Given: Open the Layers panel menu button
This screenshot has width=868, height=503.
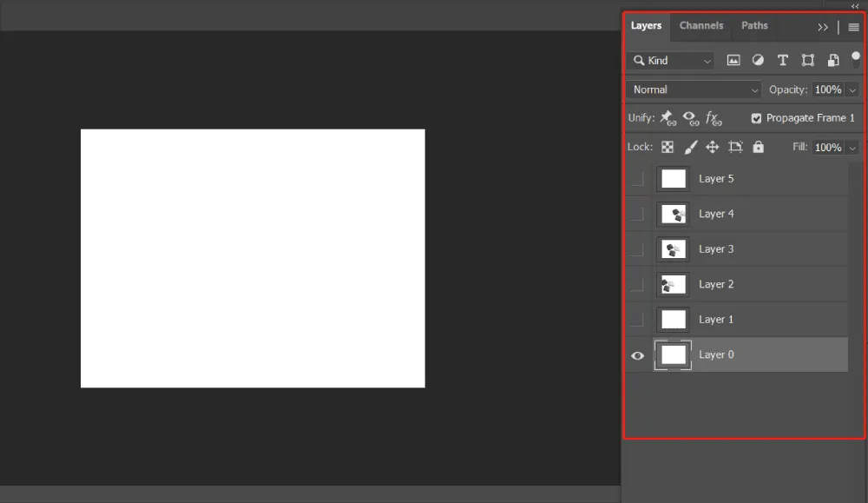Looking at the screenshot, I should click(855, 26).
